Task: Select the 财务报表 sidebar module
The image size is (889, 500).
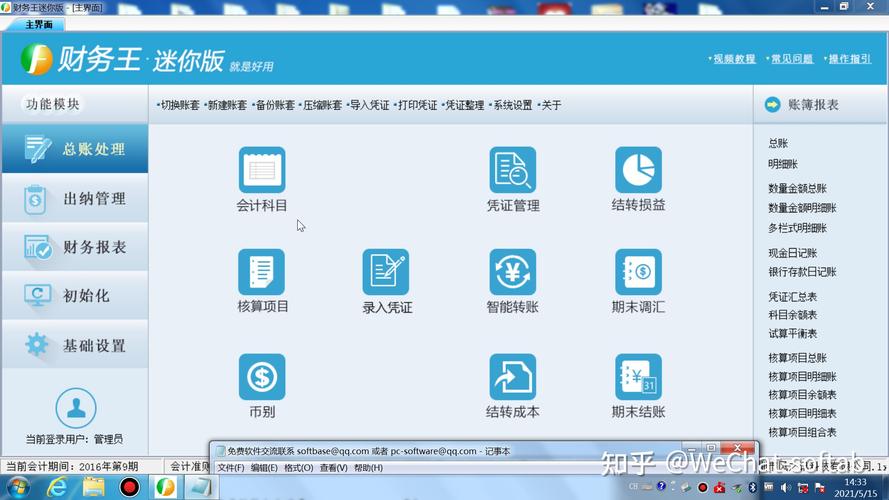Action: pos(75,247)
